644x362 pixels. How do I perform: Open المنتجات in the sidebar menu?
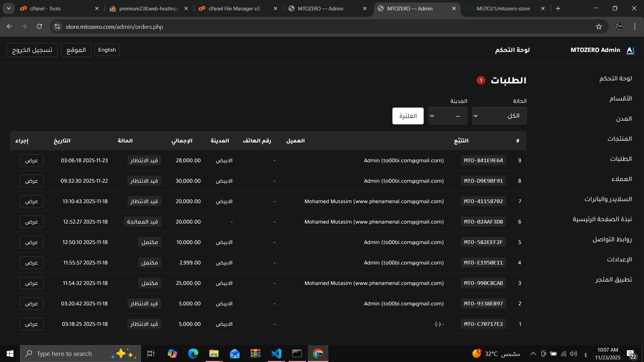pyautogui.click(x=620, y=139)
